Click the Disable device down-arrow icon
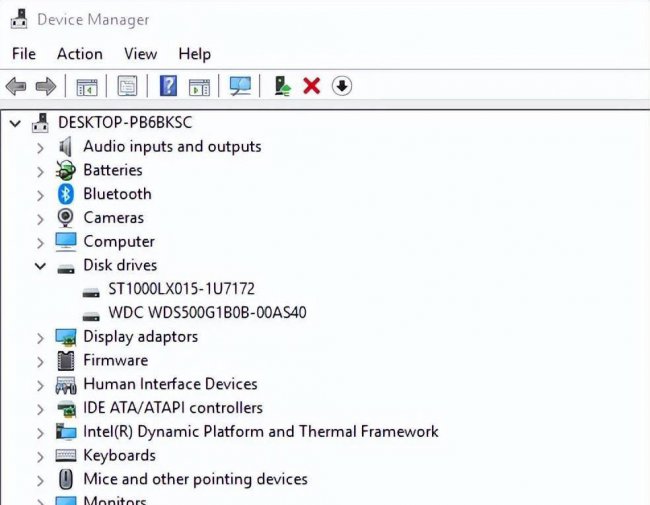 pyautogui.click(x=342, y=86)
